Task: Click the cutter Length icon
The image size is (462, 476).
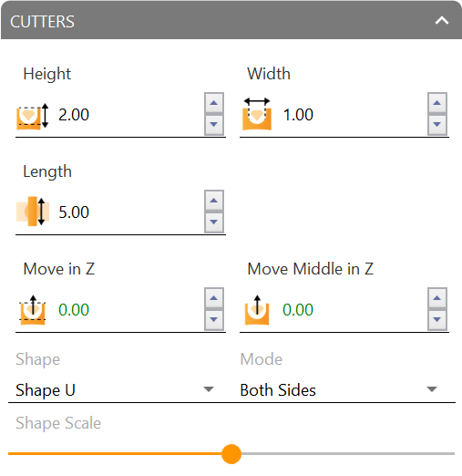Action: pyautogui.click(x=33, y=212)
